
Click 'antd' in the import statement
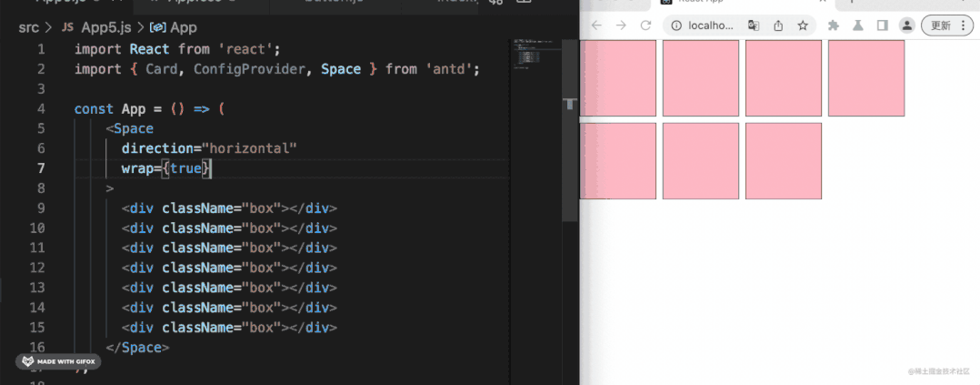[449, 69]
